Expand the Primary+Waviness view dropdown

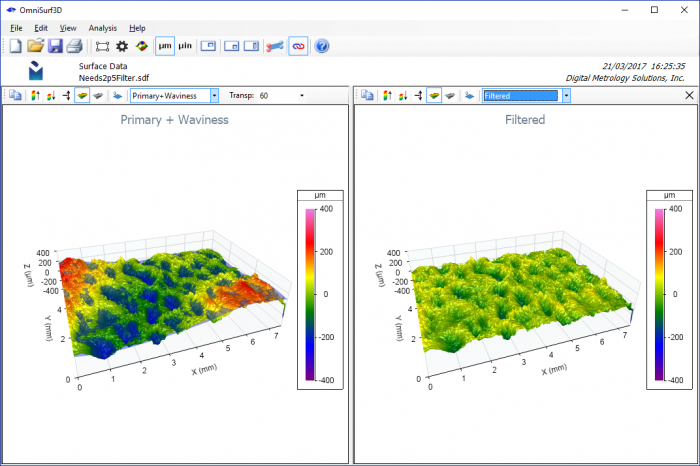tap(214, 96)
